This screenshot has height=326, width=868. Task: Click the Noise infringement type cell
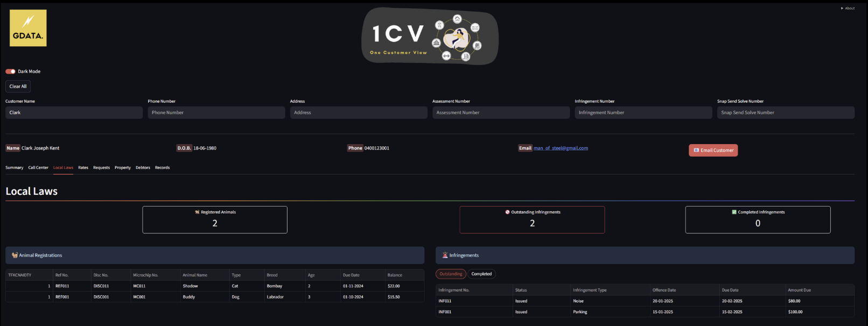point(610,301)
